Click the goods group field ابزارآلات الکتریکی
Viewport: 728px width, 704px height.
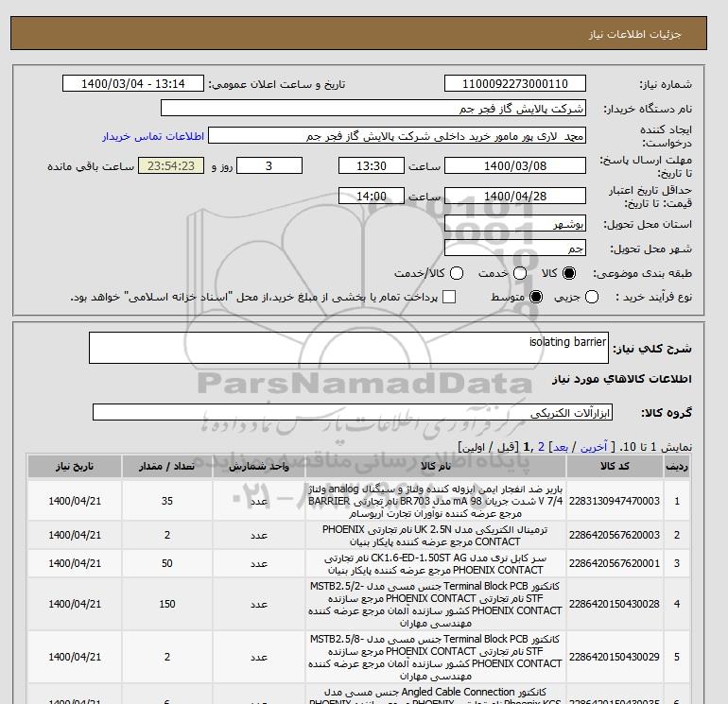353,412
